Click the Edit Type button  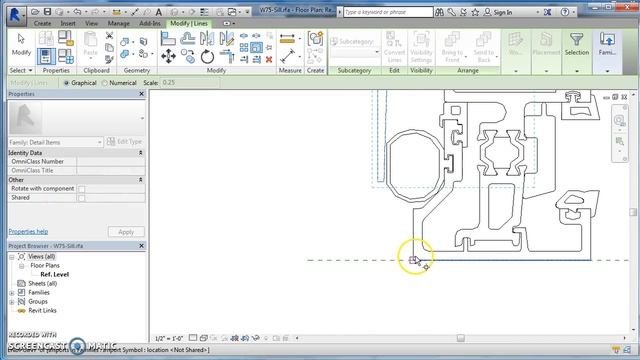pyautogui.click(x=124, y=142)
